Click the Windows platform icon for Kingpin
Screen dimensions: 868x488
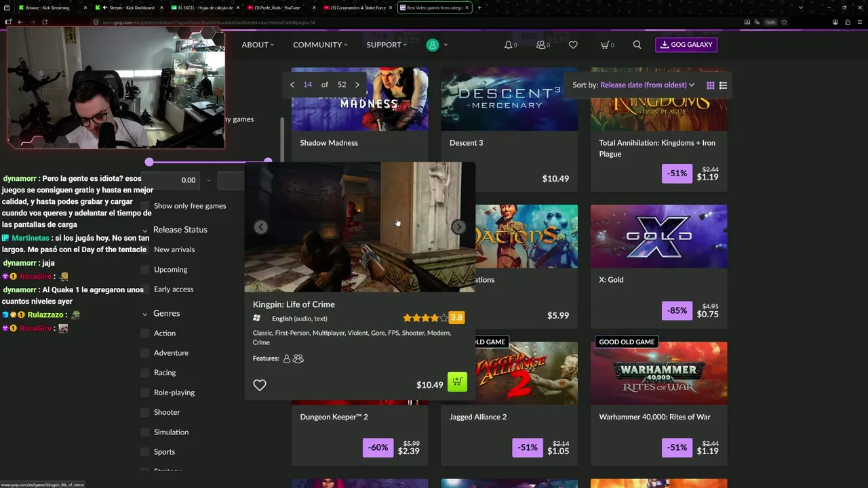(x=257, y=319)
